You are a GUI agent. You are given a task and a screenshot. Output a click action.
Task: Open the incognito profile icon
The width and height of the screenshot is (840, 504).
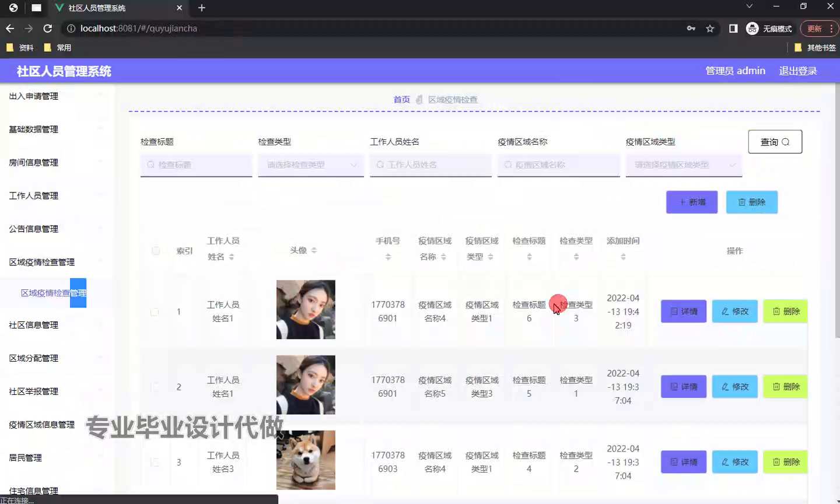pyautogui.click(x=752, y=28)
